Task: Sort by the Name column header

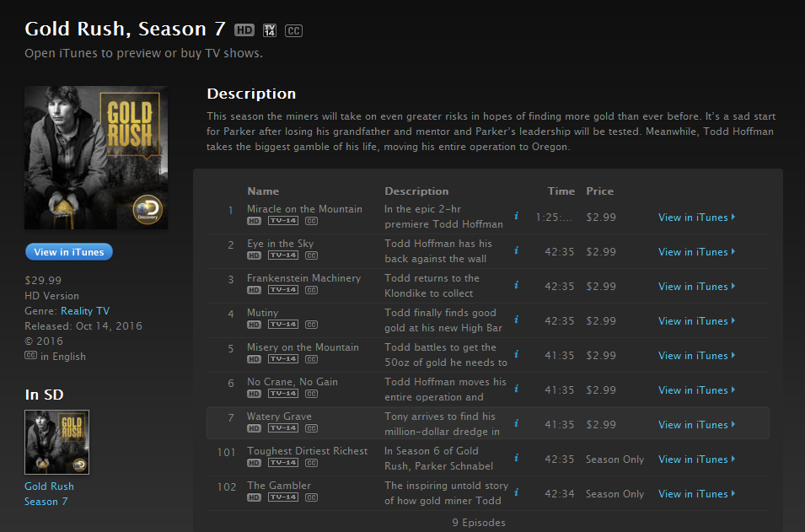Action: click(x=263, y=191)
